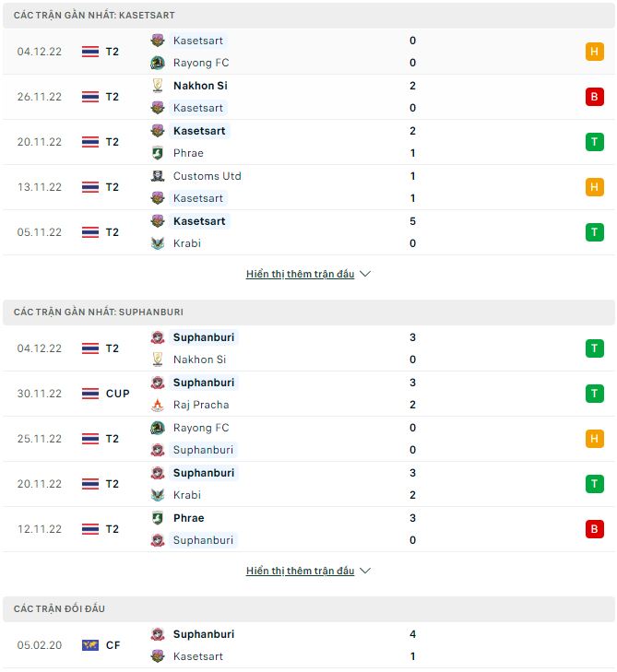The width and height of the screenshot is (617, 672).
Task: Click the Krabi team crest in the 05.11.22 match
Action: [158, 243]
